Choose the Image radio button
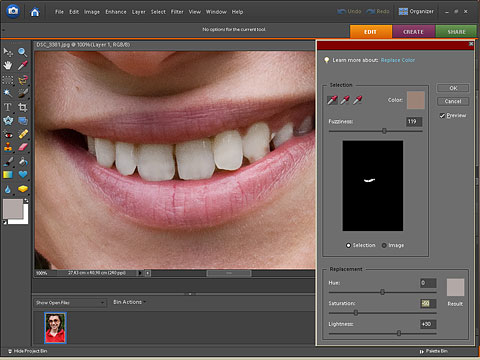This screenshot has height=360, width=480. pyautogui.click(x=384, y=245)
